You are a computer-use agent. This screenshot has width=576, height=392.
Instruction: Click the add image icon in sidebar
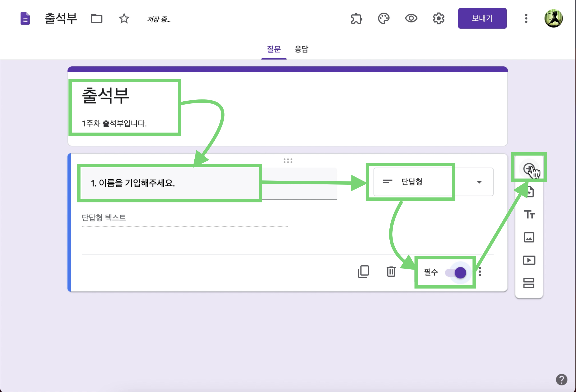[529, 237]
